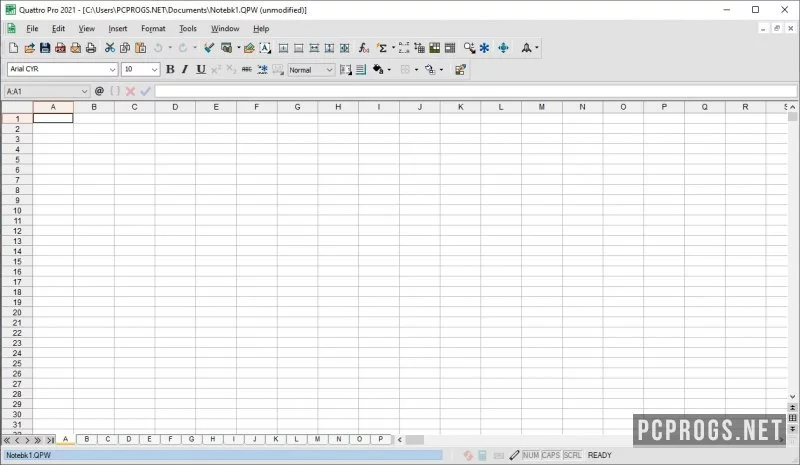This screenshot has width=800, height=465.
Task: Open the Window menu
Action: (x=225, y=29)
